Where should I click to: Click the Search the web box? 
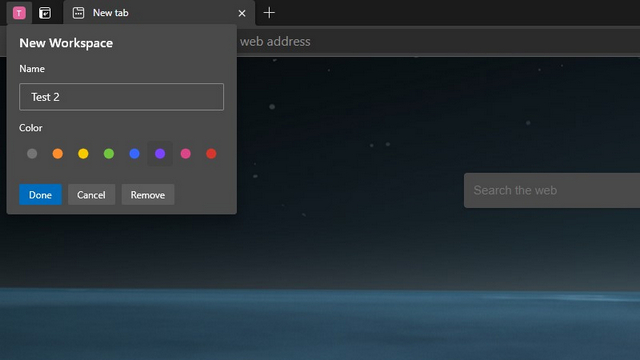click(x=552, y=190)
